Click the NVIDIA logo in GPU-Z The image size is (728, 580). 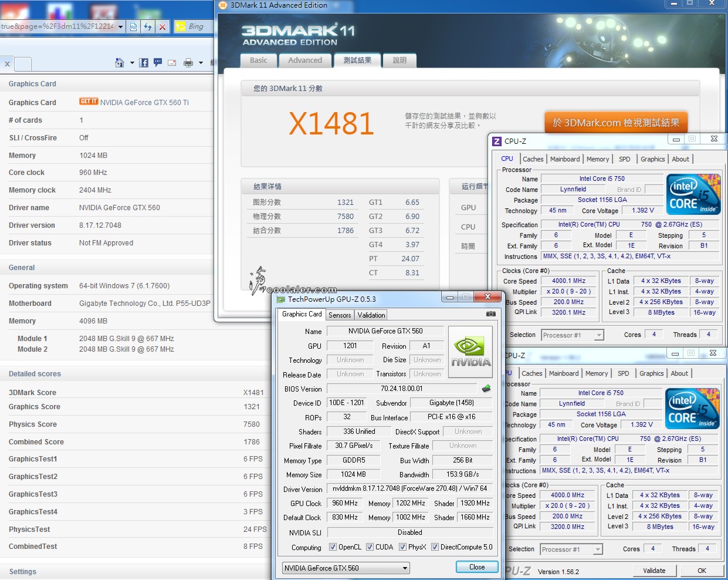[470, 351]
